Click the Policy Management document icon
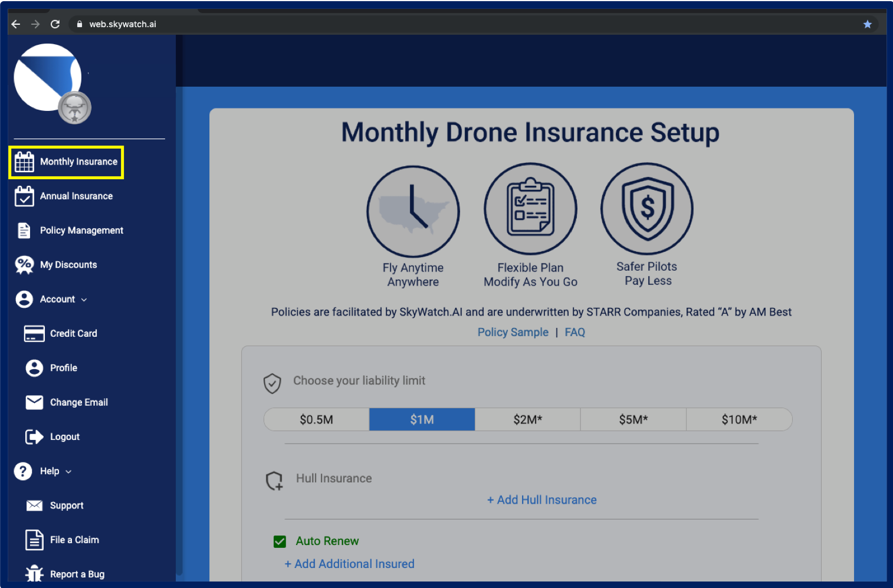This screenshot has width=893, height=588. click(24, 231)
